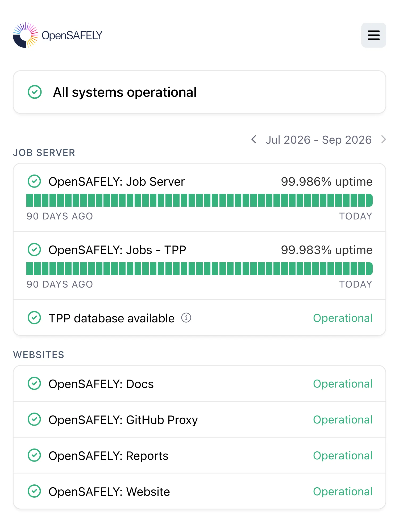The width and height of the screenshot is (399, 532).
Task: Click the All systems operational heading
Action: (125, 92)
